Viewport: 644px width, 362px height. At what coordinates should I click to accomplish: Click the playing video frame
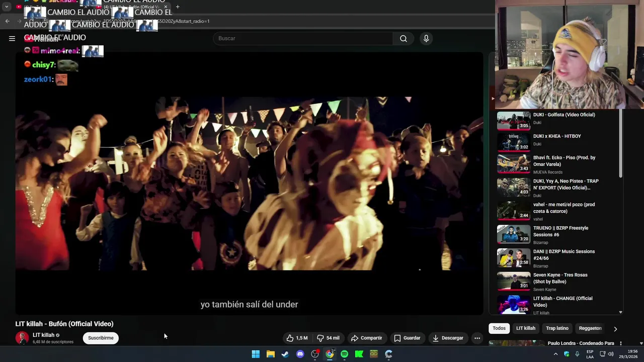[249, 184]
